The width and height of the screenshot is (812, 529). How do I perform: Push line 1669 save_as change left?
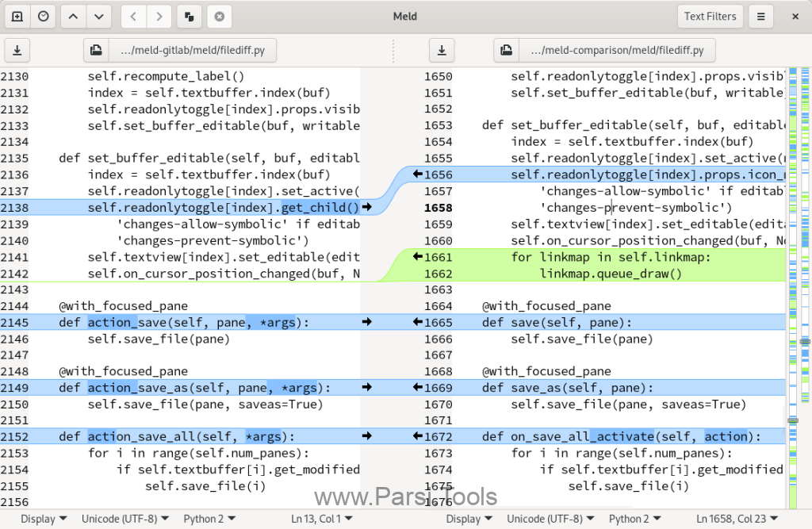tap(418, 387)
